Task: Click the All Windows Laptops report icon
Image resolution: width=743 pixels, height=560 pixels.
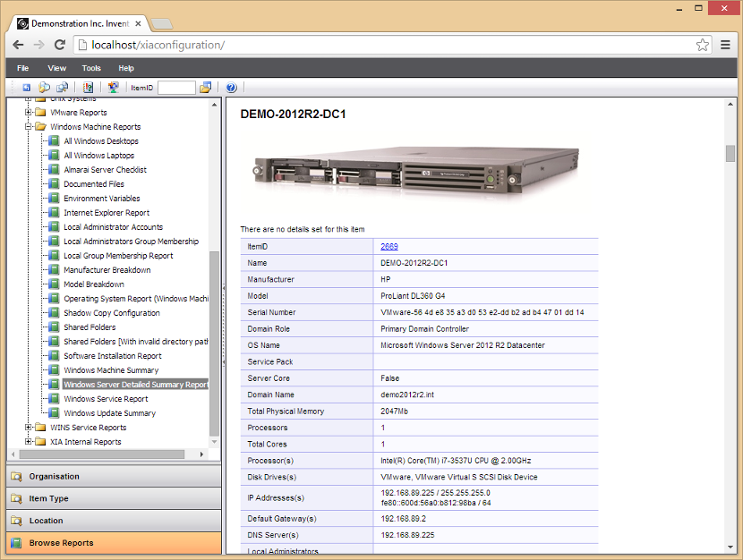Action: click(x=55, y=155)
